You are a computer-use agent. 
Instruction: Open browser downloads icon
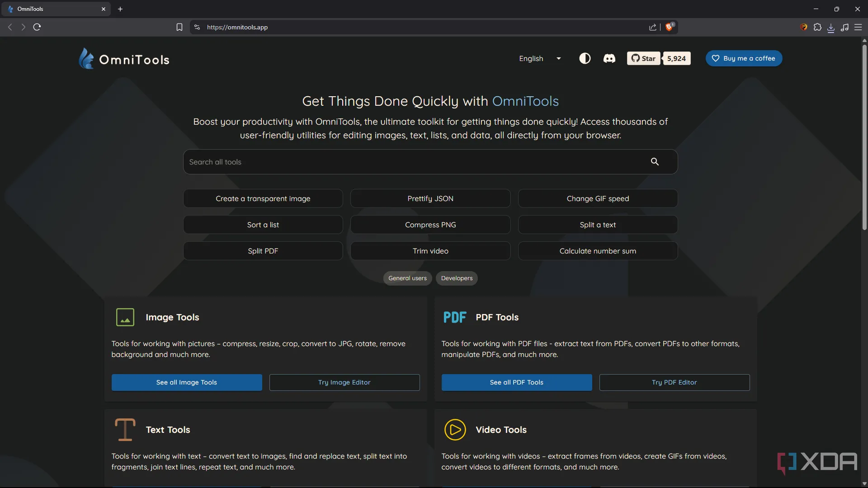tap(831, 28)
